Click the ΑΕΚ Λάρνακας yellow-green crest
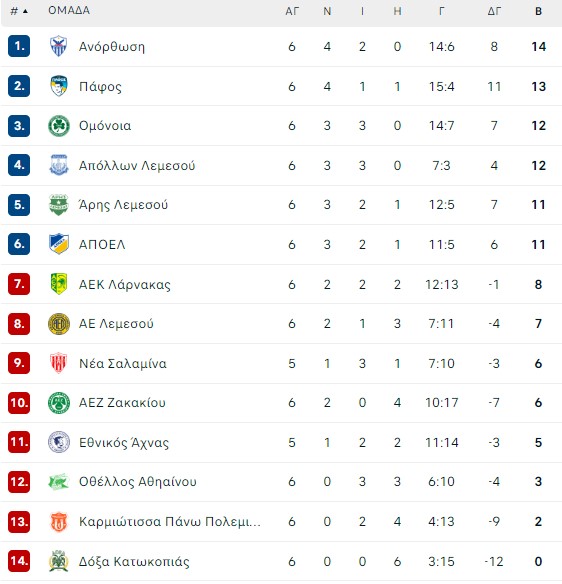The width and height of the screenshot is (562, 584). [58, 284]
